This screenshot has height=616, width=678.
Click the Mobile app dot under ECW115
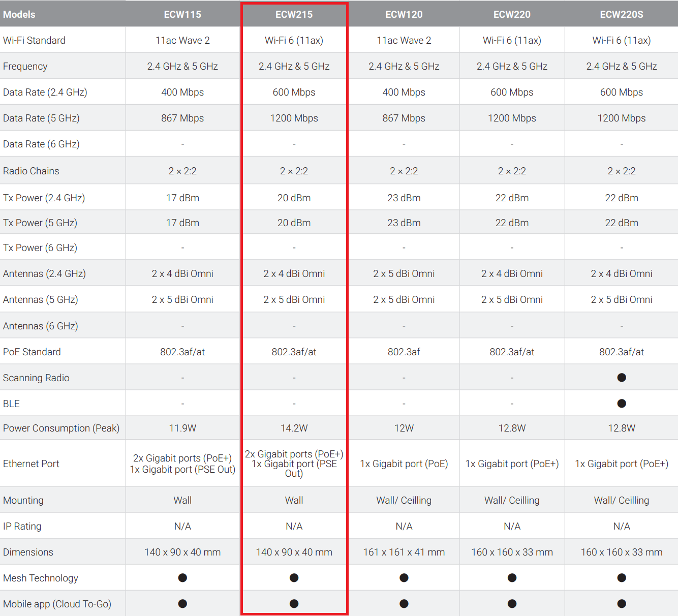coord(182,604)
